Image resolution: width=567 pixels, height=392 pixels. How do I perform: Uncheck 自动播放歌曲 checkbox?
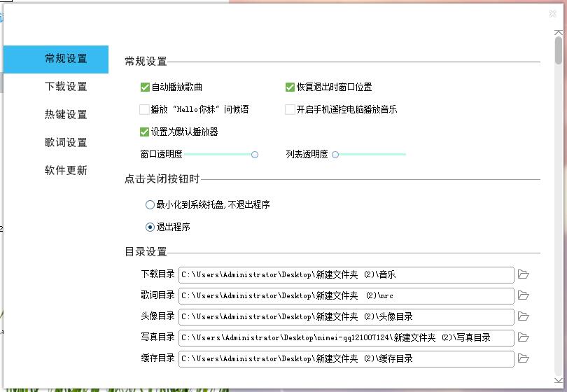pyautogui.click(x=145, y=87)
